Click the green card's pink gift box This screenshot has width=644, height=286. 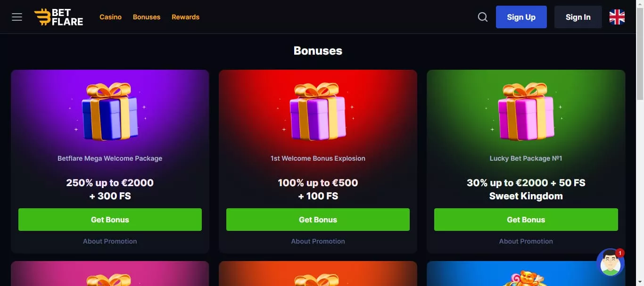tap(526, 112)
